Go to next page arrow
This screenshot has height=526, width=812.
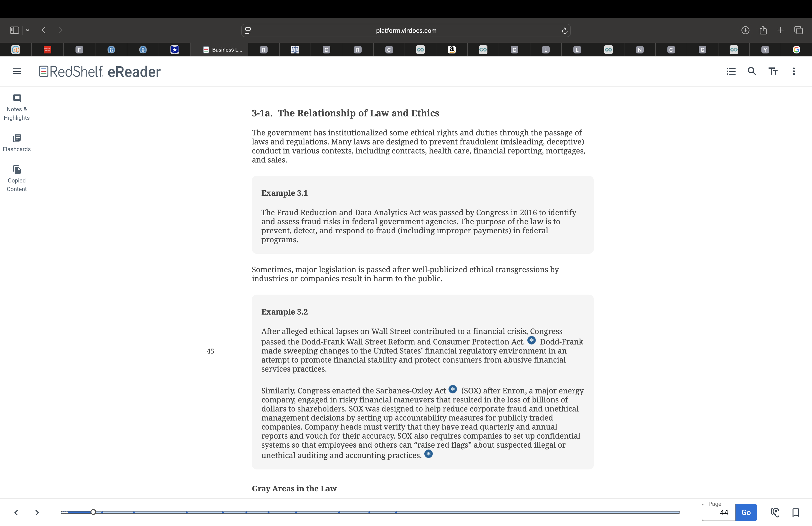(37, 512)
